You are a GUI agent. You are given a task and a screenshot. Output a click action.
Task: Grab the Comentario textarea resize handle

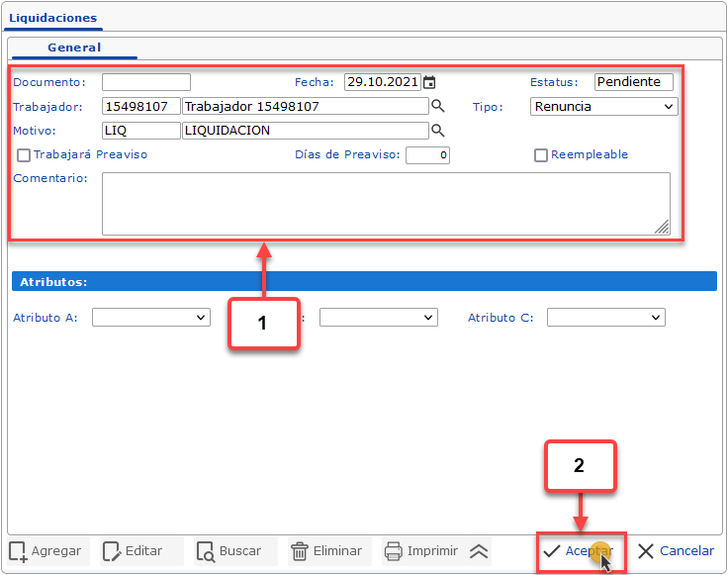663,227
